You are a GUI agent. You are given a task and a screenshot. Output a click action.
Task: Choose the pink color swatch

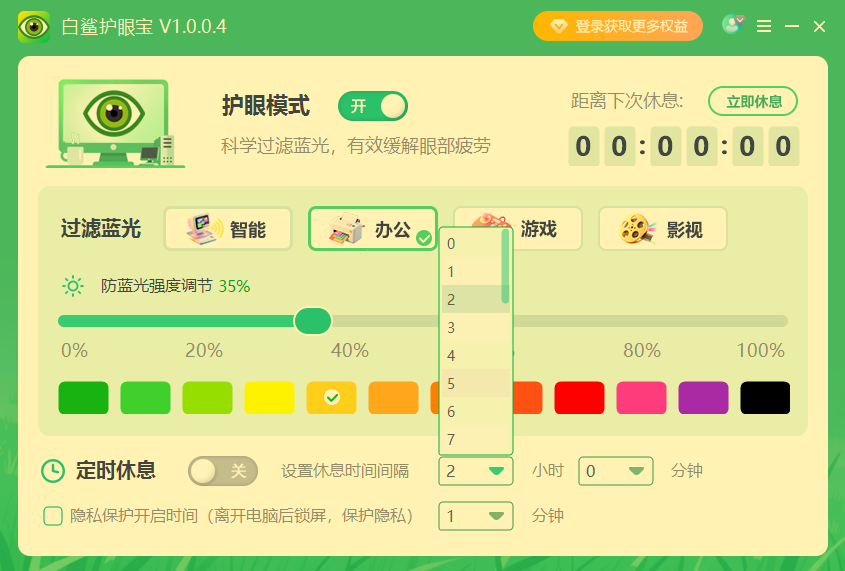point(641,398)
